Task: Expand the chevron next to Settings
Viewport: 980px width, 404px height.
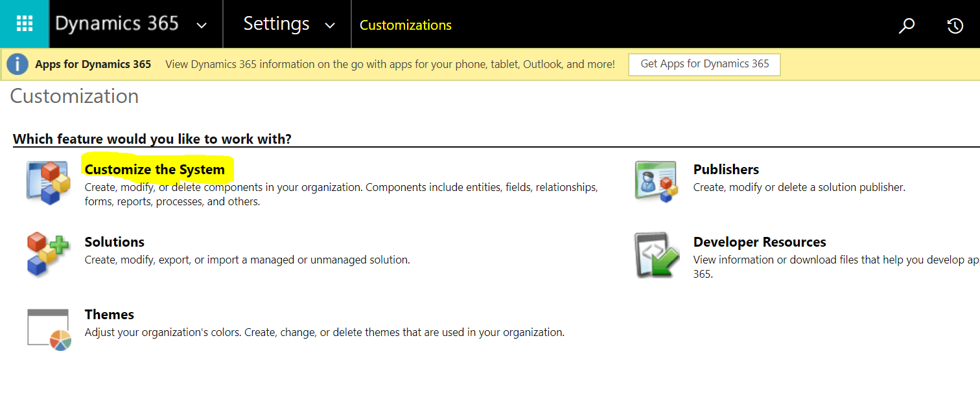Action: [330, 25]
